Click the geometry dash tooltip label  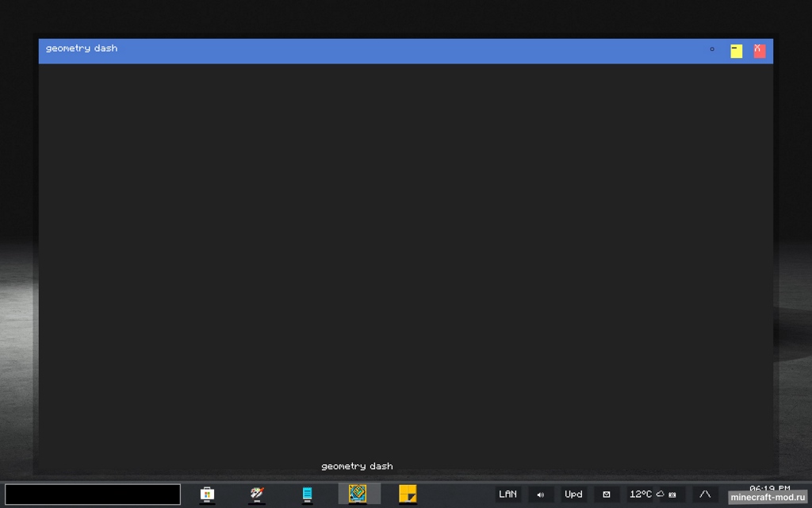coord(357,466)
